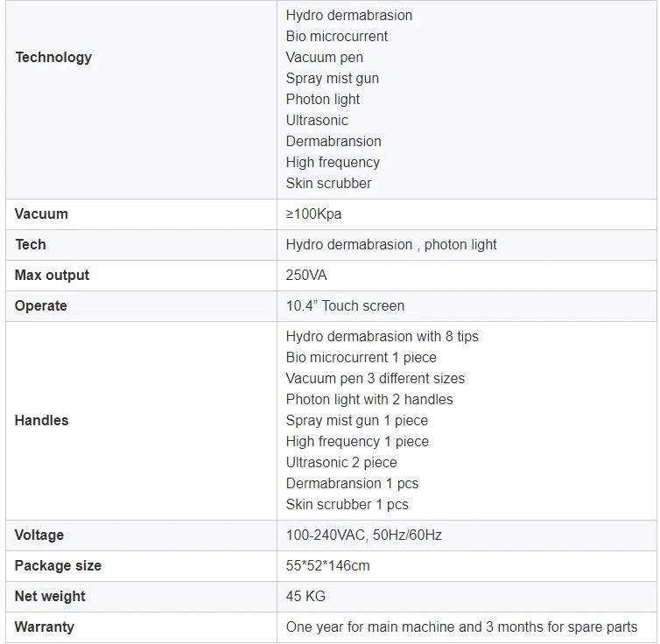Click the bold "Technology" row label

pyautogui.click(x=53, y=58)
